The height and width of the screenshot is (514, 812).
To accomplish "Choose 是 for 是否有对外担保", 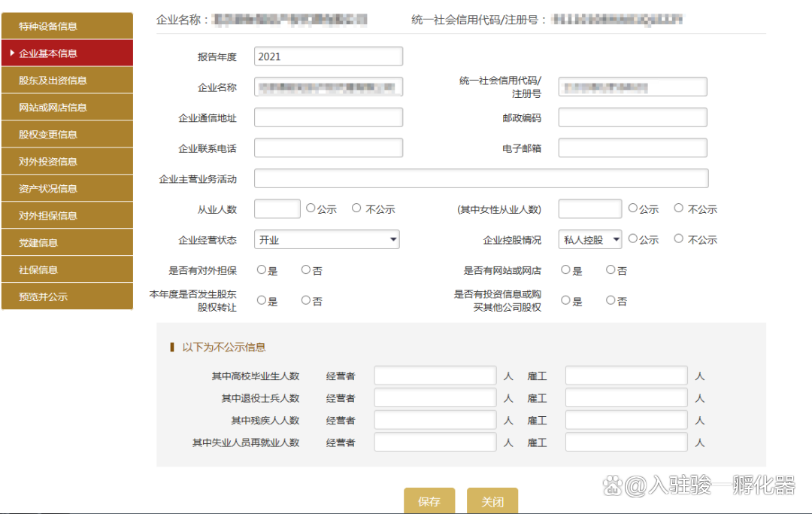I will point(262,269).
